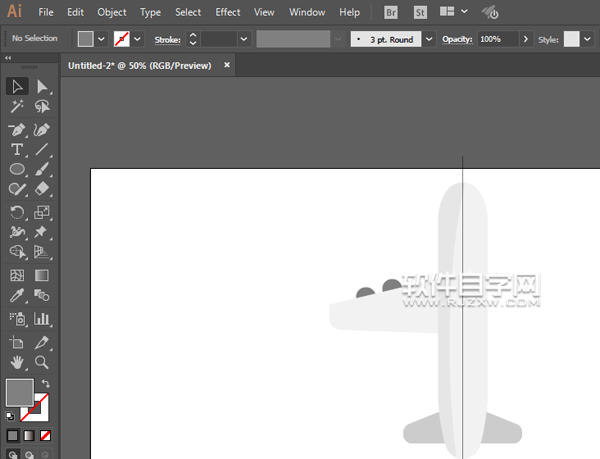The image size is (600, 459).
Task: Select the Direct Selection tool
Action: click(42, 87)
